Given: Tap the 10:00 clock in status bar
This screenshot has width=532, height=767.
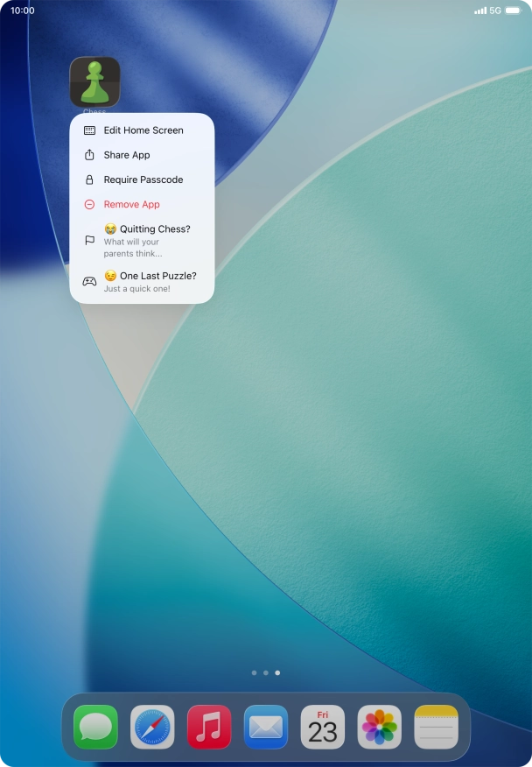Looking at the screenshot, I should [23, 11].
